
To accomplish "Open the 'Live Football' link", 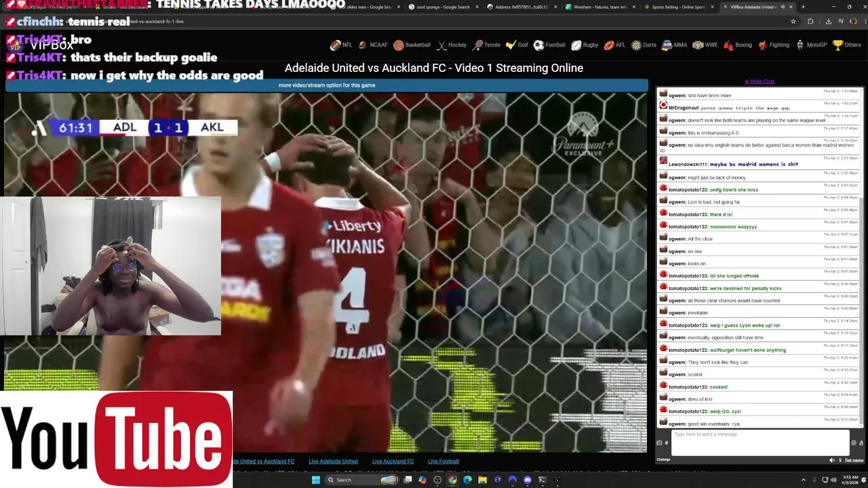I will pyautogui.click(x=443, y=462).
